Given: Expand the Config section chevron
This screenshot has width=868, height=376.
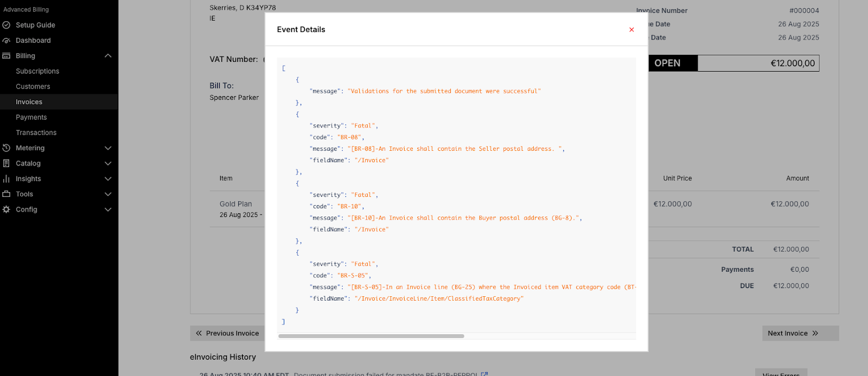Looking at the screenshot, I should (108, 209).
